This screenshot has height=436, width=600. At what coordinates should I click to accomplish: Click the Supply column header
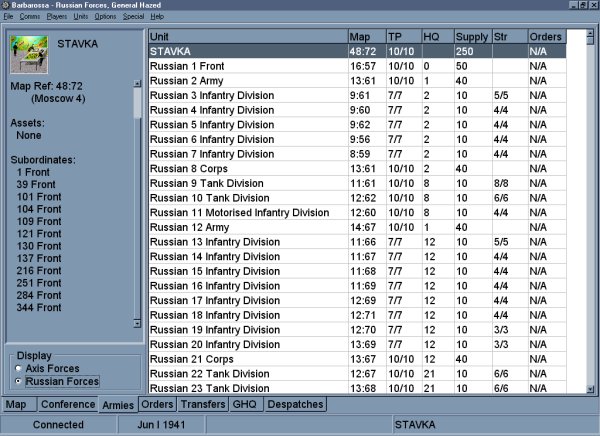point(473,37)
